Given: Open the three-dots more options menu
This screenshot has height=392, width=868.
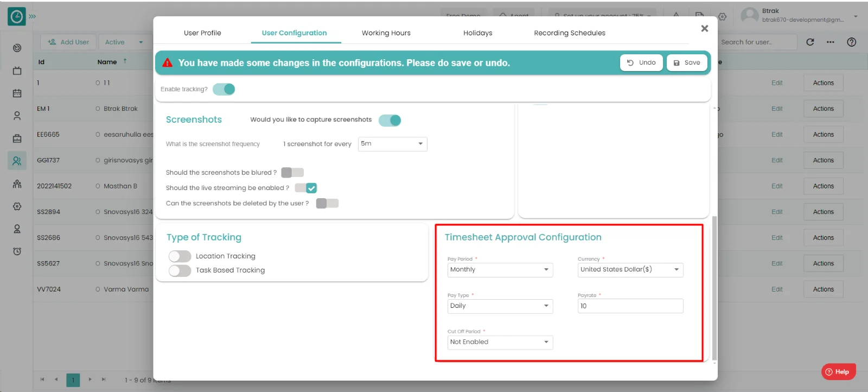Looking at the screenshot, I should [831, 42].
